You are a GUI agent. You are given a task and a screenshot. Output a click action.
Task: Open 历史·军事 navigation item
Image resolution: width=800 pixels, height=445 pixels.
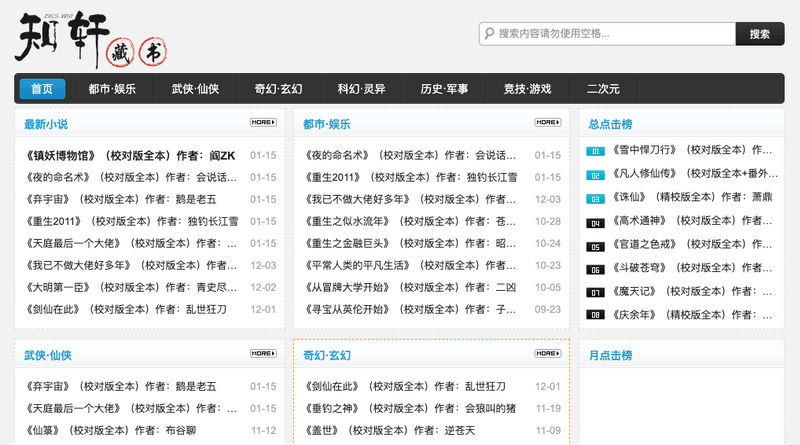(x=444, y=89)
